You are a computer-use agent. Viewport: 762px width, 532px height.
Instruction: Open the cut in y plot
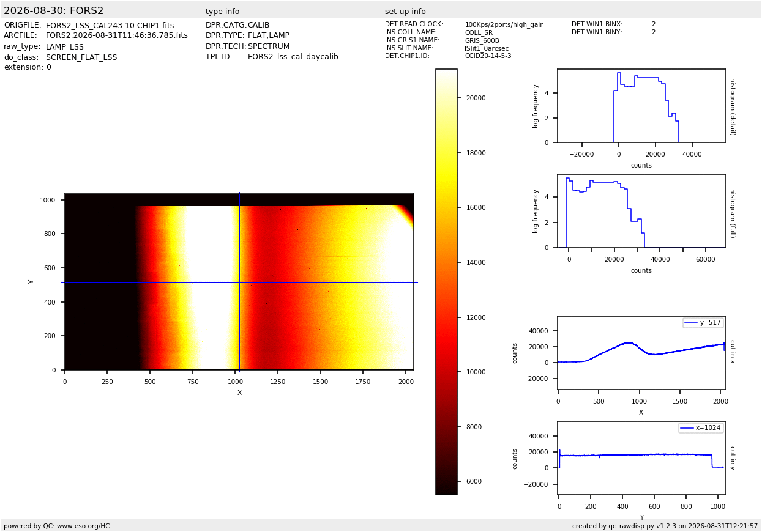pos(641,458)
